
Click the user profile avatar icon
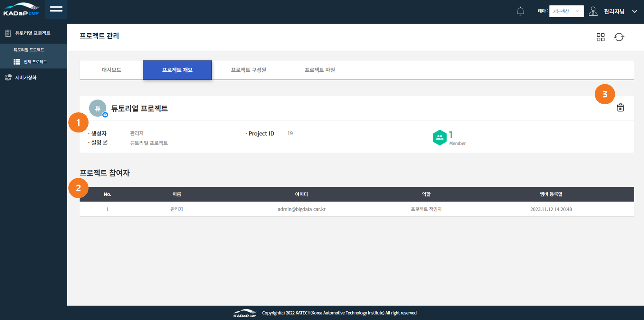tap(593, 11)
